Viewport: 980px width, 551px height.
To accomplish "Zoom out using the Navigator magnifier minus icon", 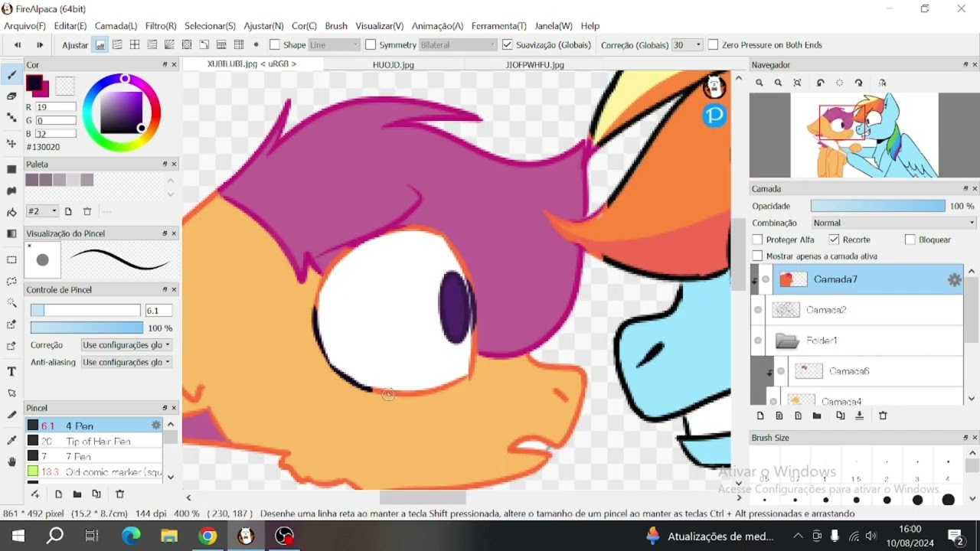I will pos(778,83).
